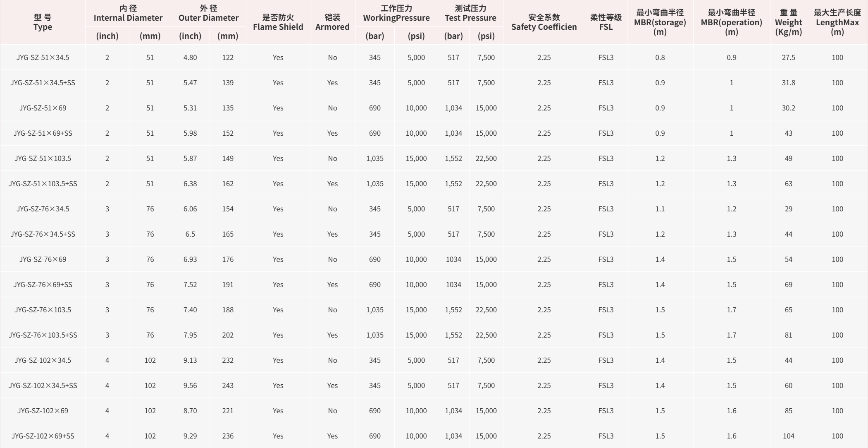Select the MBR(storage) column header
Image resolution: width=868 pixels, height=448 pixels.
[x=660, y=22]
